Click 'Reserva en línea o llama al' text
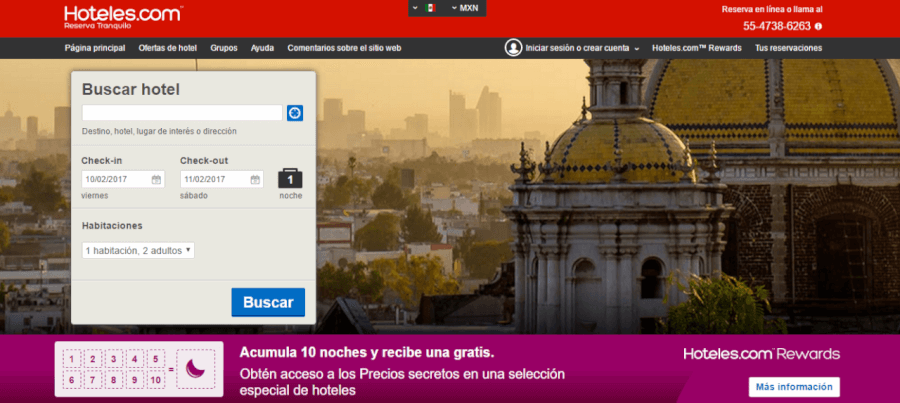 point(772,9)
